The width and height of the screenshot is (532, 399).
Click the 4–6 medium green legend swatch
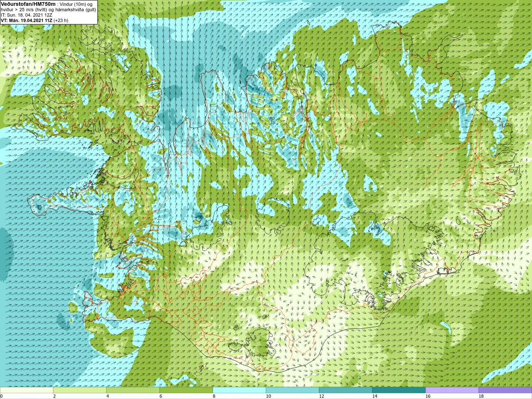point(133,390)
